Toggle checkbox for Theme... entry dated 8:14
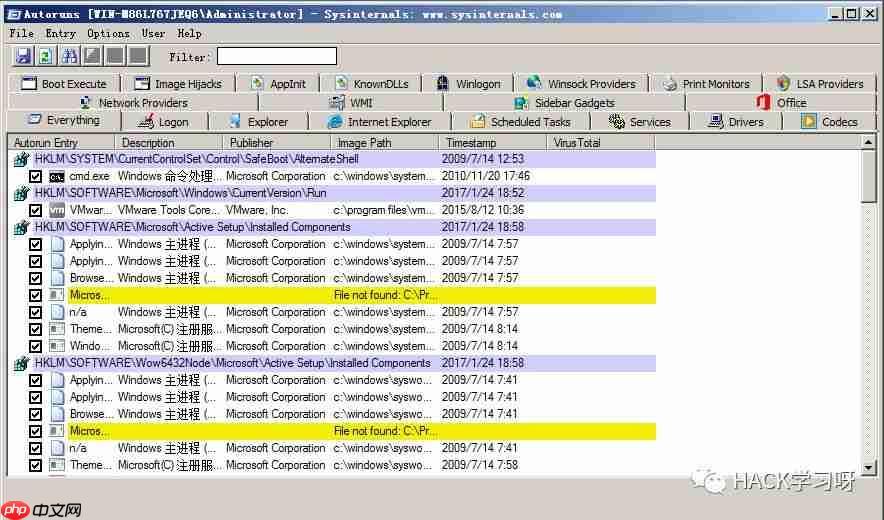Screen dimensions: 884x520 [x=36, y=329]
